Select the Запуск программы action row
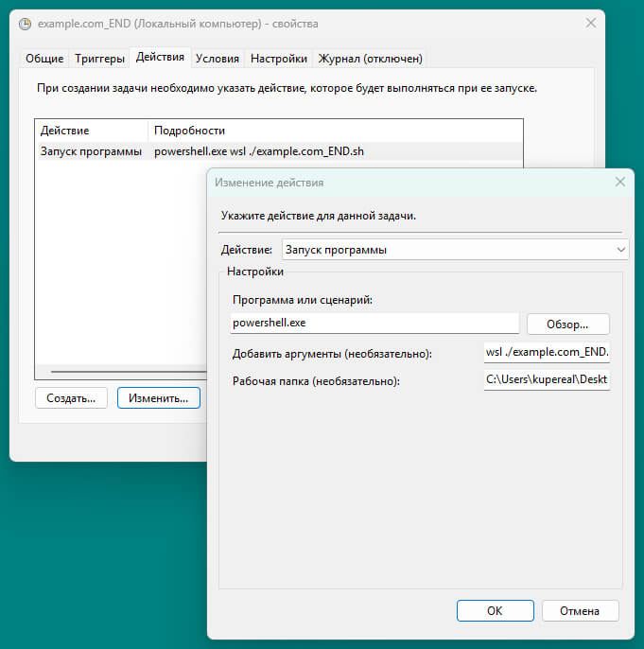This screenshot has width=644, height=649. coord(92,151)
